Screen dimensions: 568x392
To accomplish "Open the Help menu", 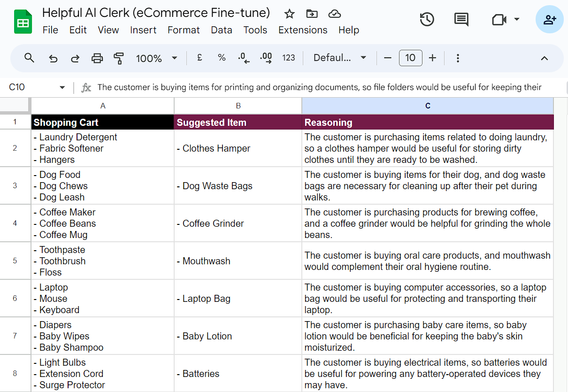I will [349, 30].
